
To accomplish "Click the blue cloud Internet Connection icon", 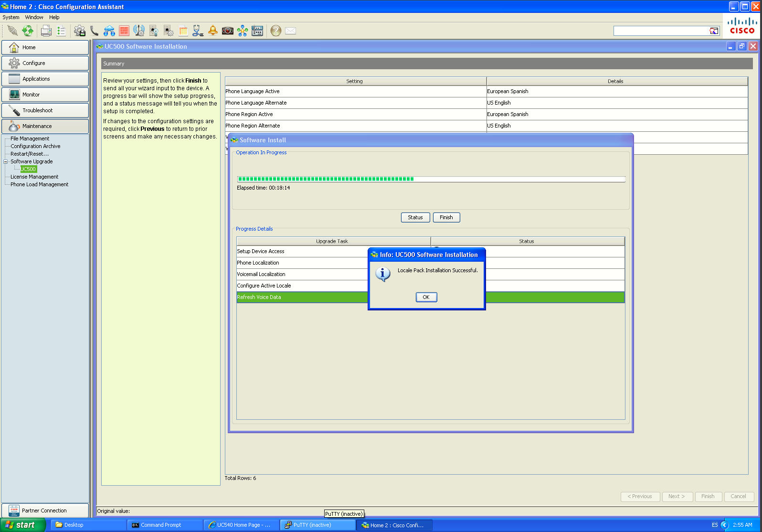I will pyautogui.click(x=109, y=31).
